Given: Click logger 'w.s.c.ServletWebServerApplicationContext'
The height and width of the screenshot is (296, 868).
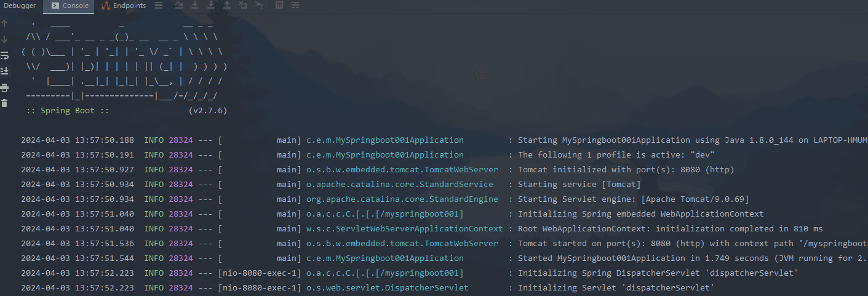Looking at the screenshot, I should pyautogui.click(x=405, y=229).
